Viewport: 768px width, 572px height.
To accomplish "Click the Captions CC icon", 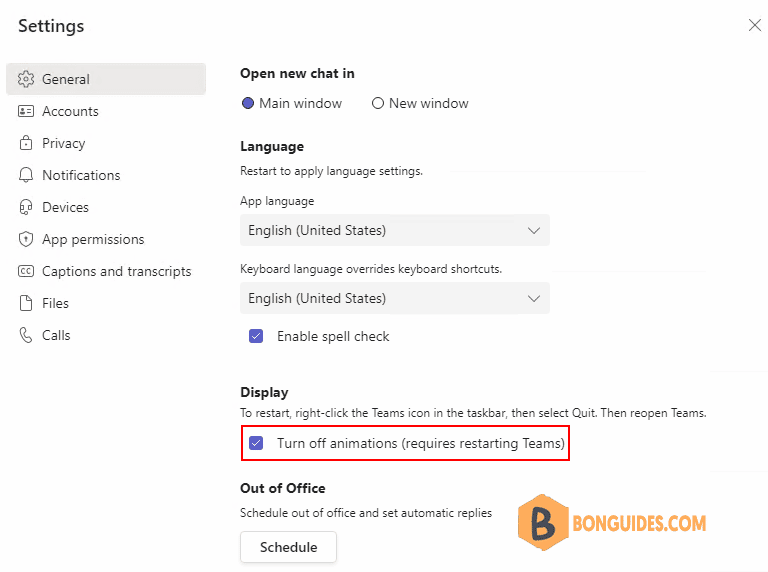I will click(26, 271).
